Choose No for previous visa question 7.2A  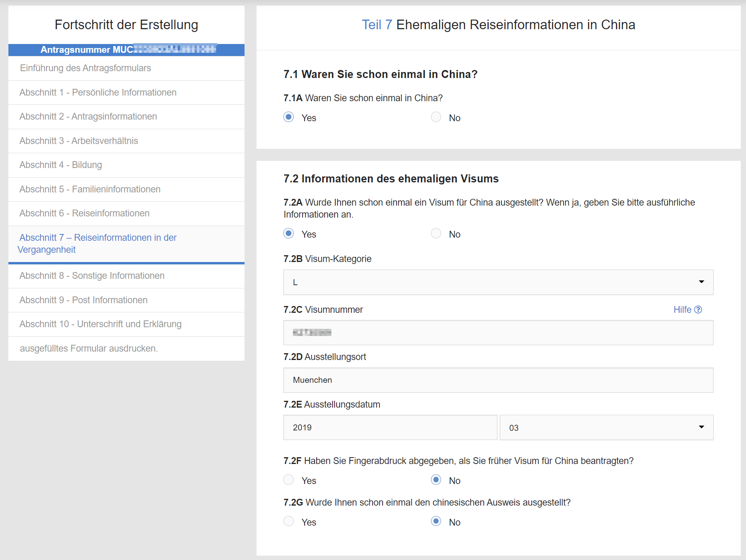point(436,234)
